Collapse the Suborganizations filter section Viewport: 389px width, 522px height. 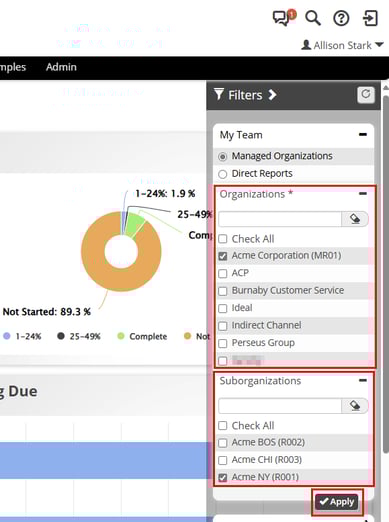pyautogui.click(x=363, y=380)
